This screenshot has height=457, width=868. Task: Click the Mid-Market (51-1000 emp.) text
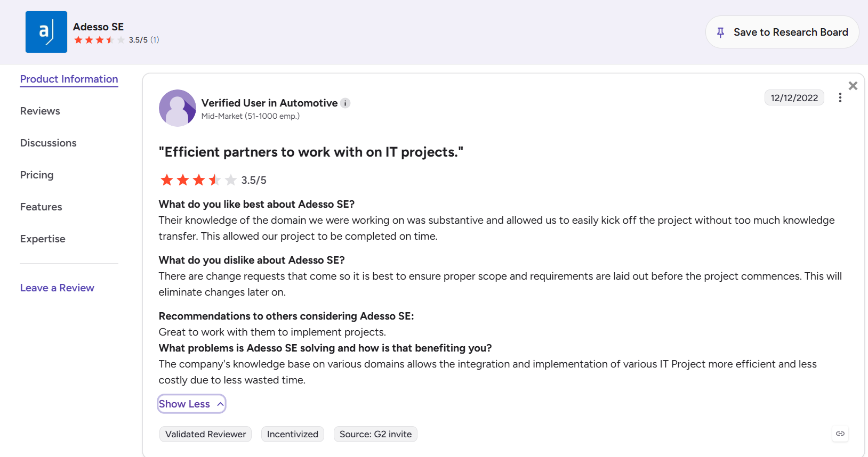point(251,116)
